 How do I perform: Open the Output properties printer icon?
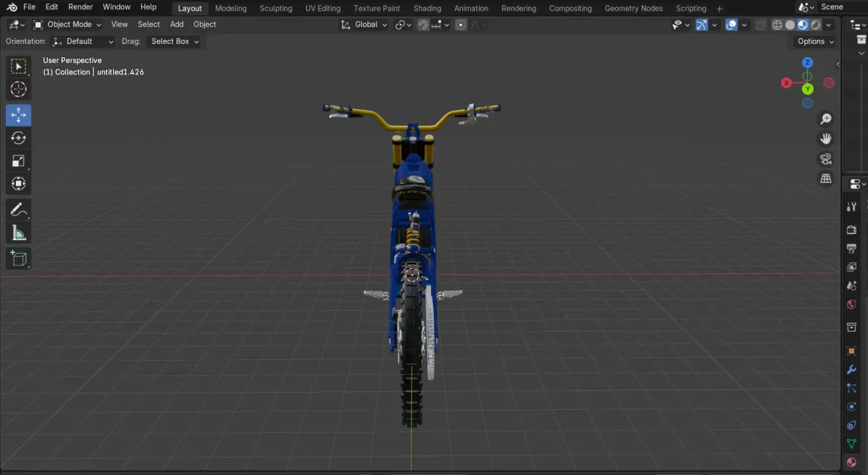[x=852, y=249]
